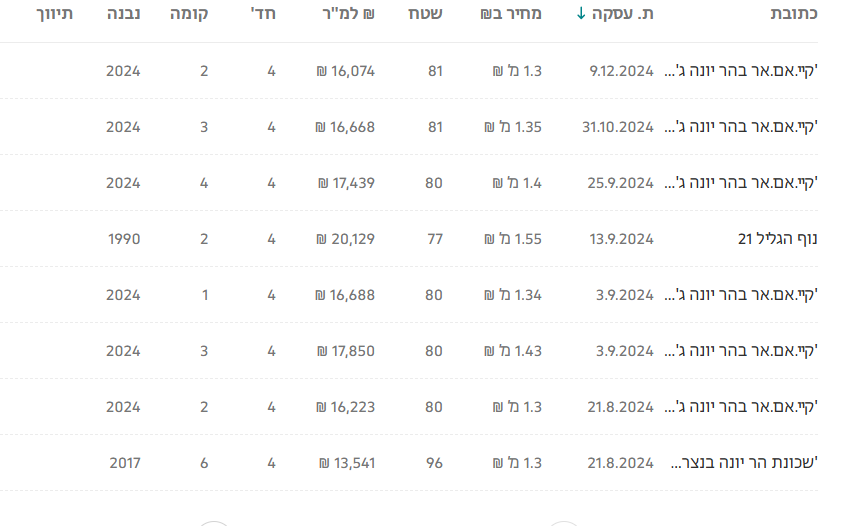Click the 13,541 ₪ per meter cell
Screen dimensions: 843x526
point(347,463)
